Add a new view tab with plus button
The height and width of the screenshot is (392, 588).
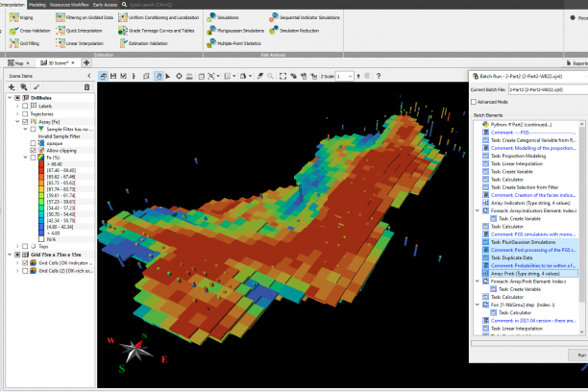pyautogui.click(x=86, y=62)
